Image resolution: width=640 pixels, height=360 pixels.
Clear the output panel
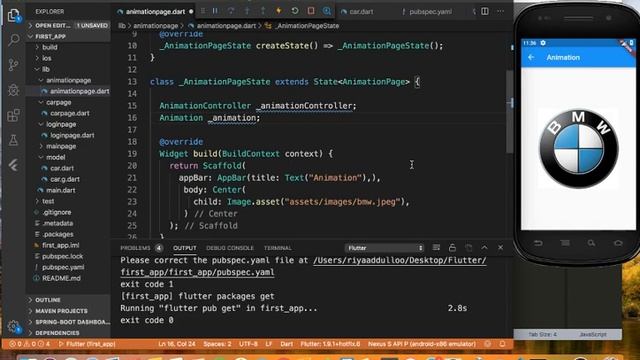pos(436,247)
